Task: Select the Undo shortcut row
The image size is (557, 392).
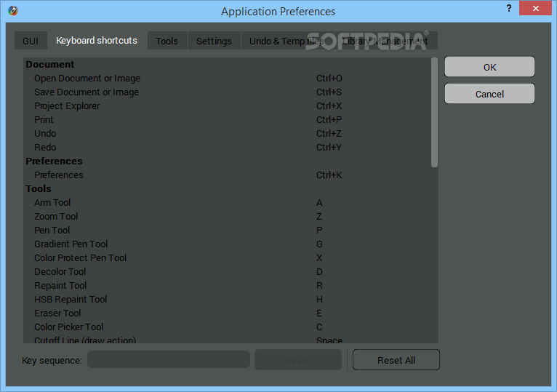Action: [228, 134]
